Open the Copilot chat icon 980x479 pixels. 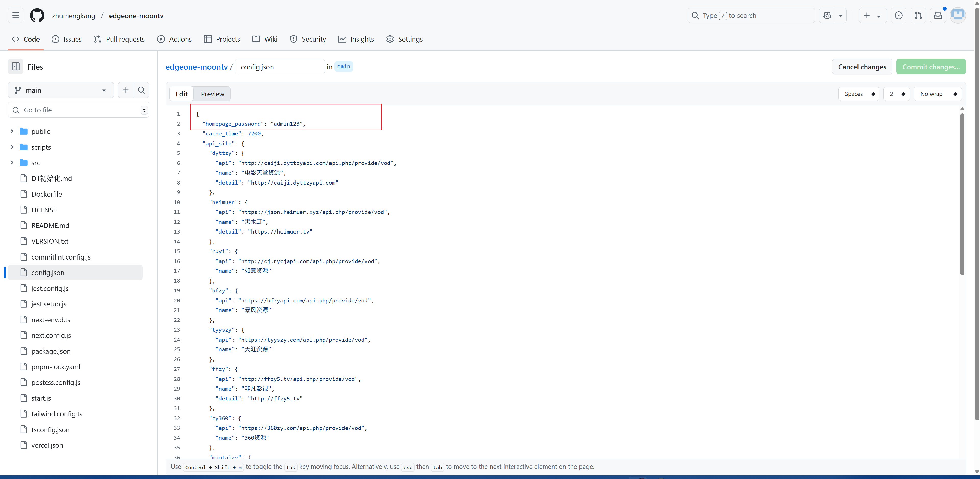(827, 16)
